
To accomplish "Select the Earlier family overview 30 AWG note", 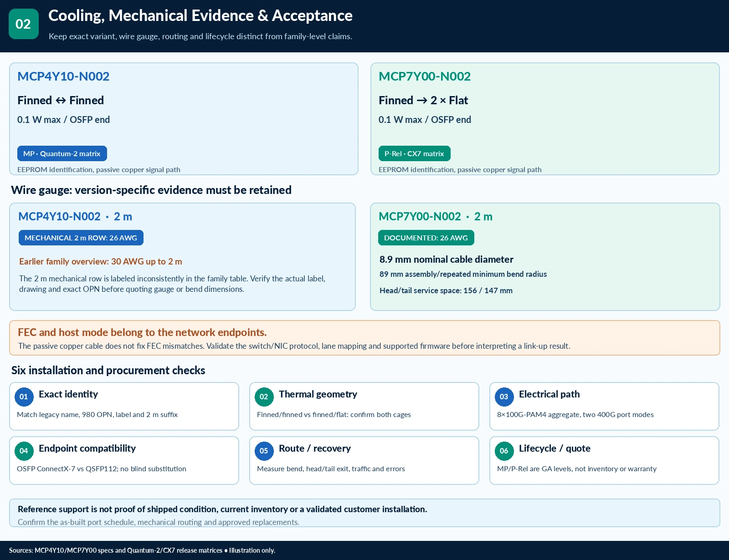I will pyautogui.click(x=101, y=261).
